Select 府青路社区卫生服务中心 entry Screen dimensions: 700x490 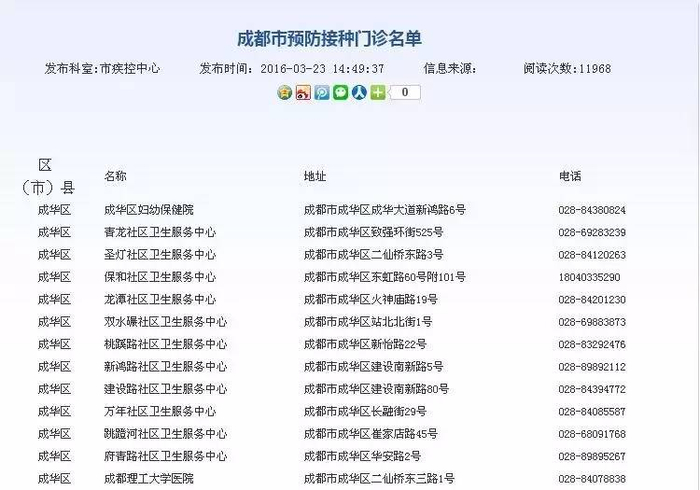[166, 456]
